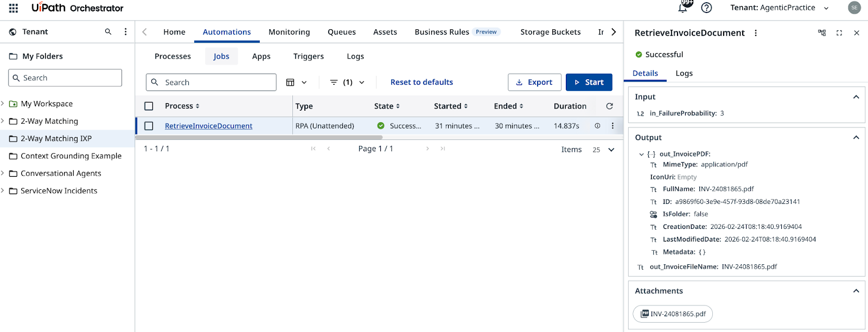Viewport: 868px width, 332px height.
Task: Open info icon for RetrieveInvoiceDocument job
Action: [597, 126]
